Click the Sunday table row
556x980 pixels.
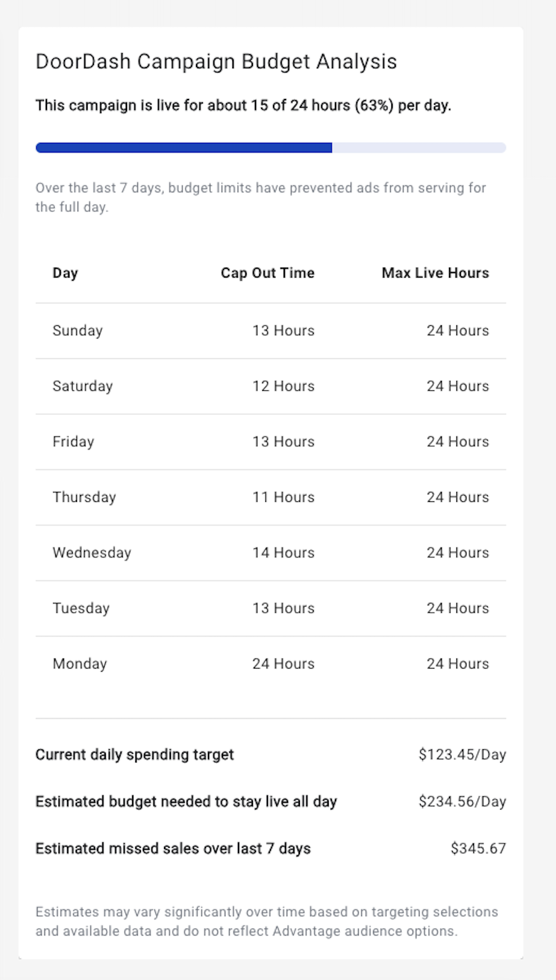270,331
